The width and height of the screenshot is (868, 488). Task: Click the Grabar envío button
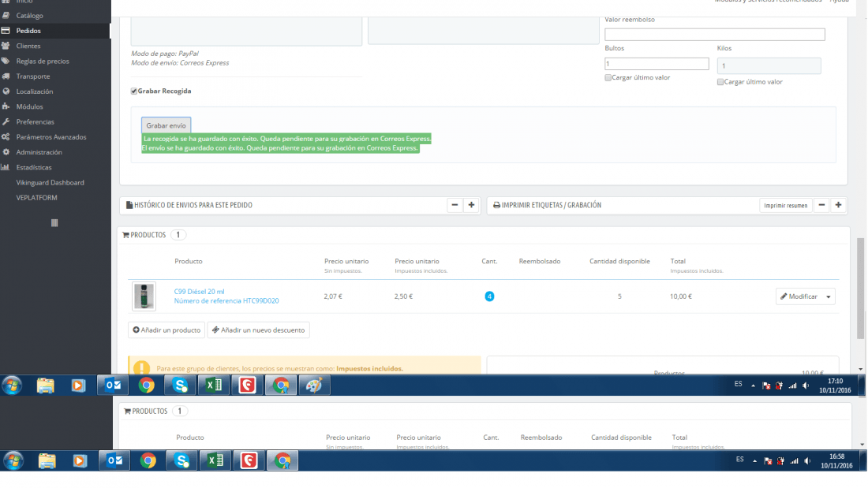[x=166, y=125]
